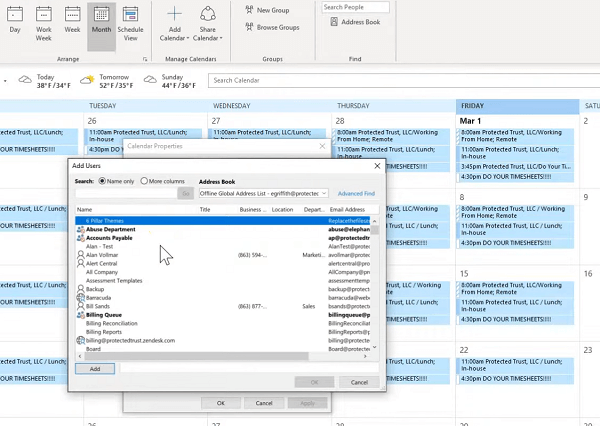Select Abuse Department in the list
600x426 pixels.
coord(223,229)
